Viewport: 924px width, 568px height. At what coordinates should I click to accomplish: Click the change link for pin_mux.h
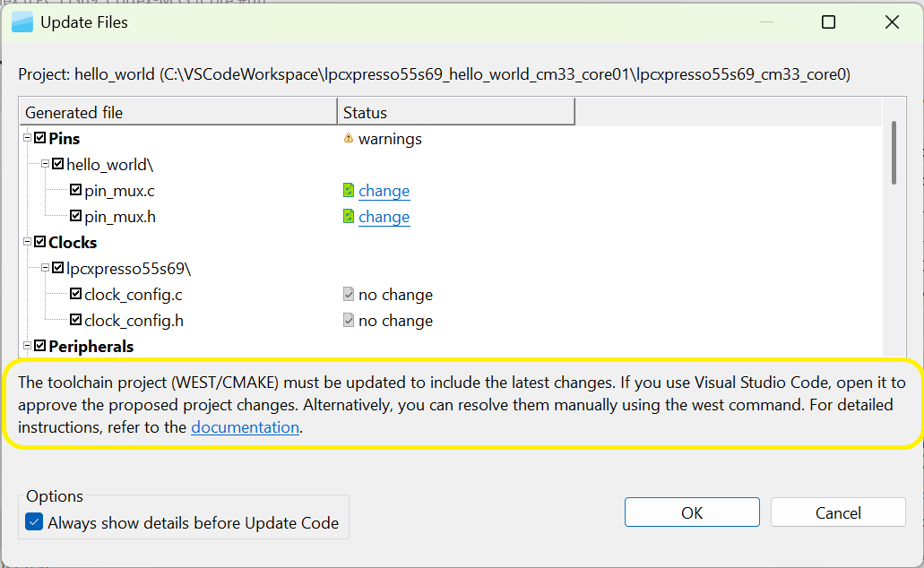(384, 216)
